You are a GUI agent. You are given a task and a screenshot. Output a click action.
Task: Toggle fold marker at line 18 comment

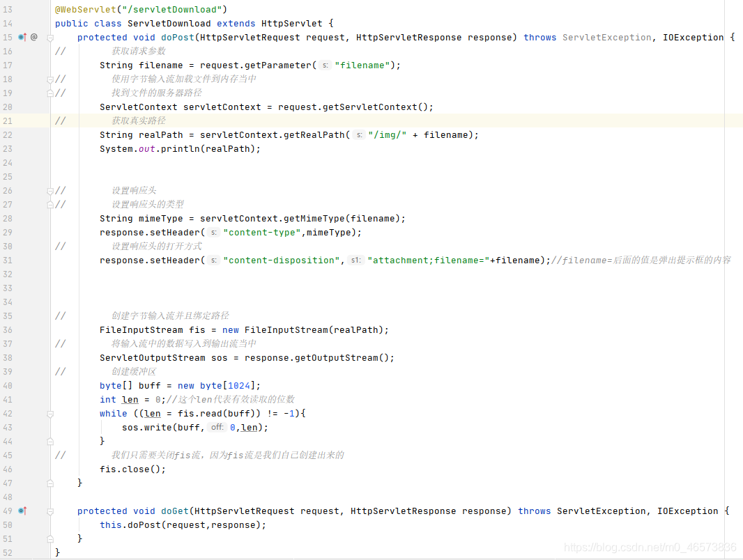(50, 79)
